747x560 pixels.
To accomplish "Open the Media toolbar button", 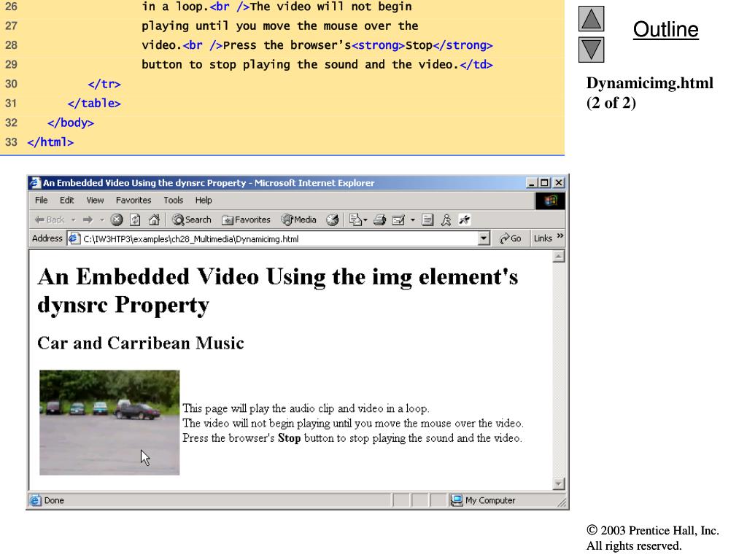I will (298, 219).
